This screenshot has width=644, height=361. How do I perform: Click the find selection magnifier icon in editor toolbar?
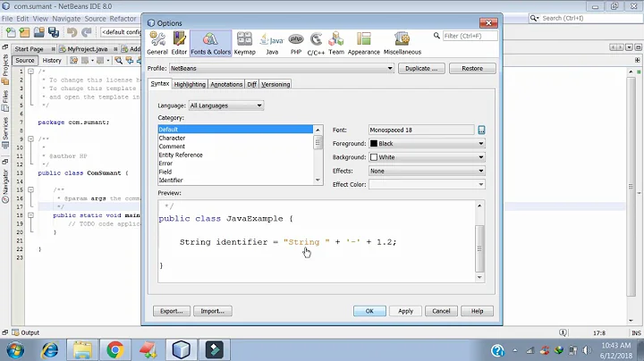[118, 60]
